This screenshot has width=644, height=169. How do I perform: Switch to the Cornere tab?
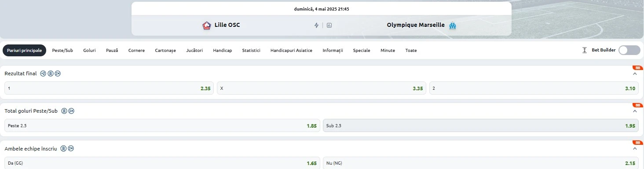point(136,51)
